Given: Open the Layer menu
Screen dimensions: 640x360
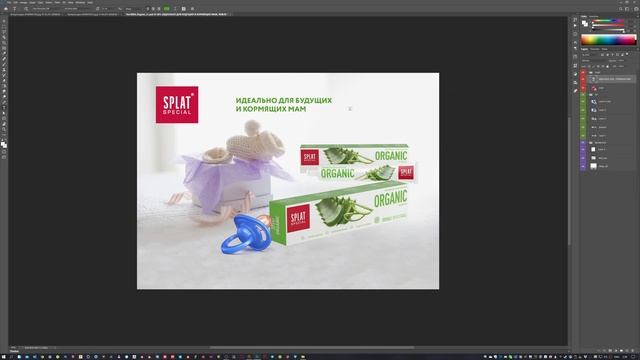Looking at the screenshot, I should [x=32, y=2].
